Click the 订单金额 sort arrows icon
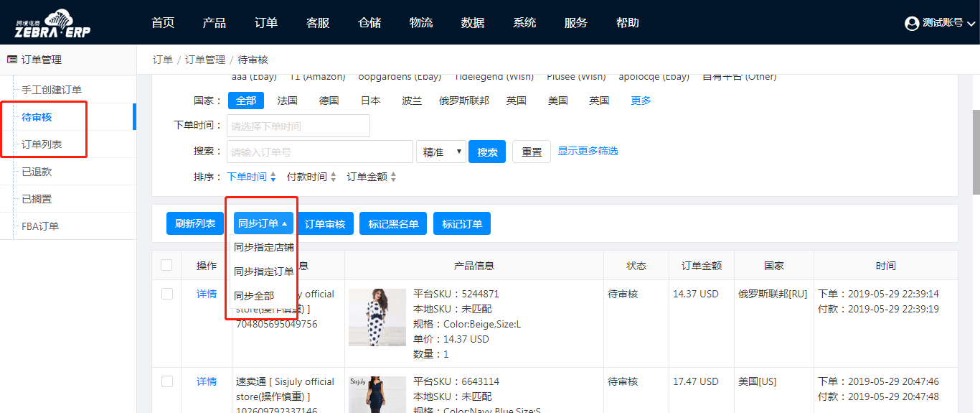Screen dimensions: 980x413 pyautogui.click(x=393, y=177)
